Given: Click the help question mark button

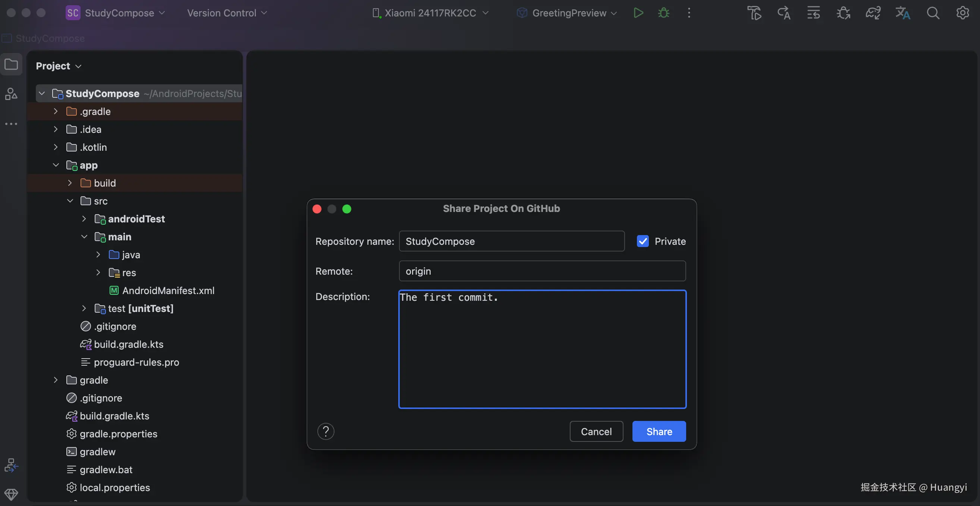Looking at the screenshot, I should click(x=326, y=431).
